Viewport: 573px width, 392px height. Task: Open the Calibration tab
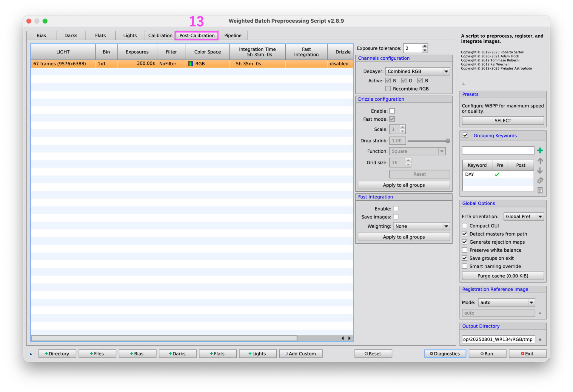click(160, 36)
